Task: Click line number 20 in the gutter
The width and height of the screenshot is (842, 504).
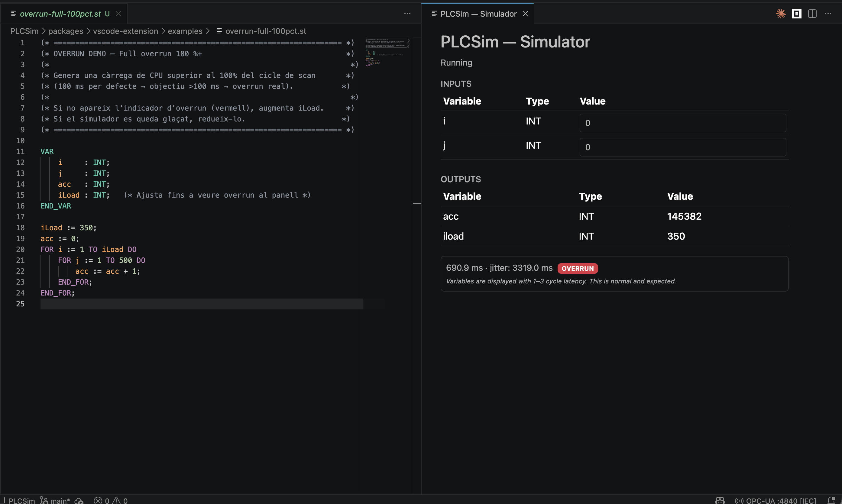Action: point(20,249)
